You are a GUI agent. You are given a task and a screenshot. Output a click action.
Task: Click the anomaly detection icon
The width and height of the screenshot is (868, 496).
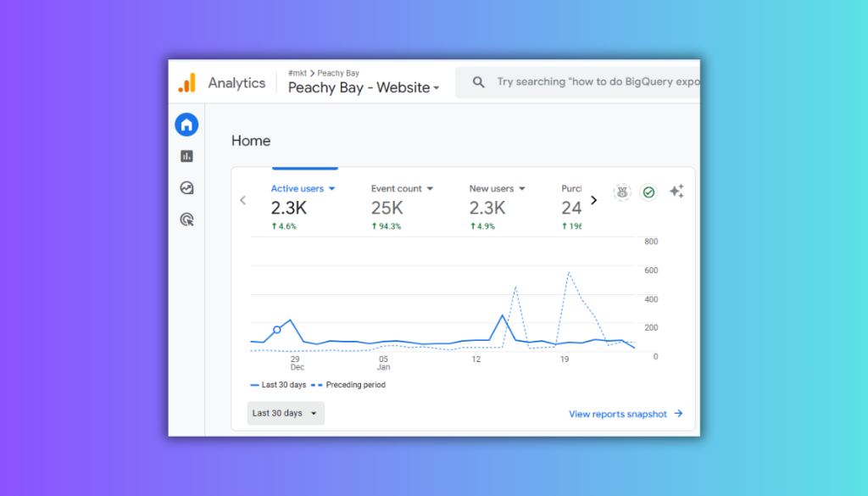pyautogui.click(x=622, y=192)
